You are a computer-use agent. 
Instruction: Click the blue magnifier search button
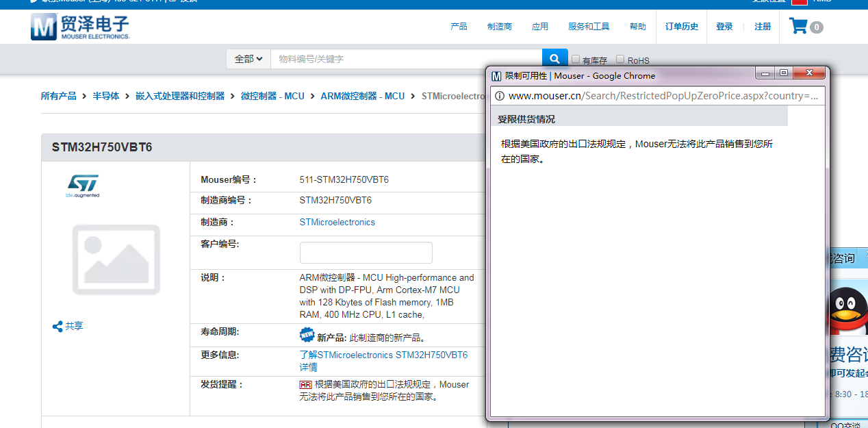(555, 59)
